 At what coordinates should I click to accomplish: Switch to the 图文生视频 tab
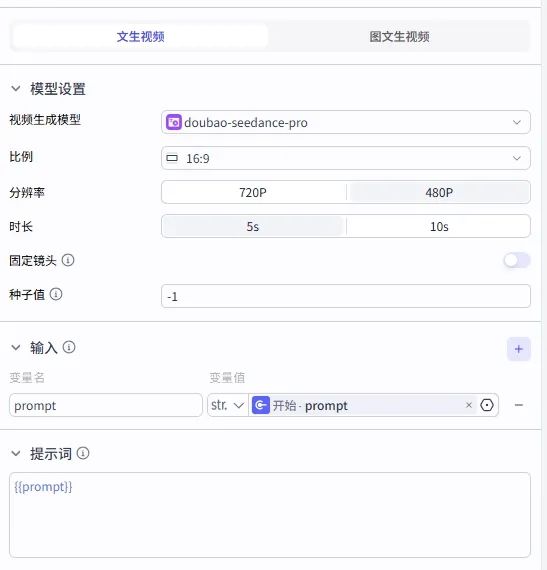coord(399,36)
